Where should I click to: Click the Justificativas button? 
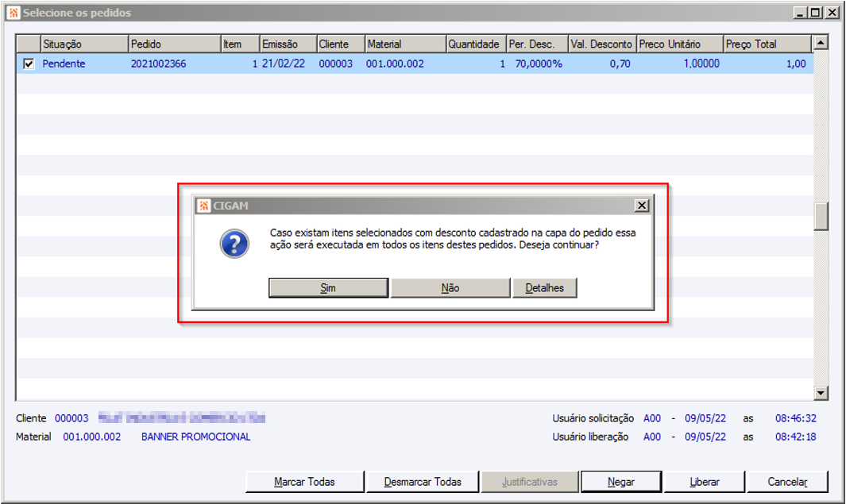click(529, 482)
